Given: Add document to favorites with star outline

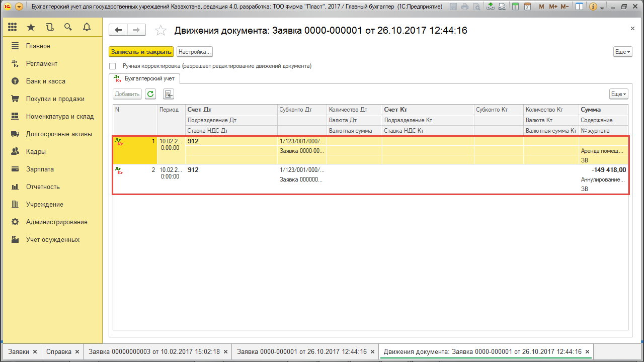Looking at the screenshot, I should click(x=160, y=31).
